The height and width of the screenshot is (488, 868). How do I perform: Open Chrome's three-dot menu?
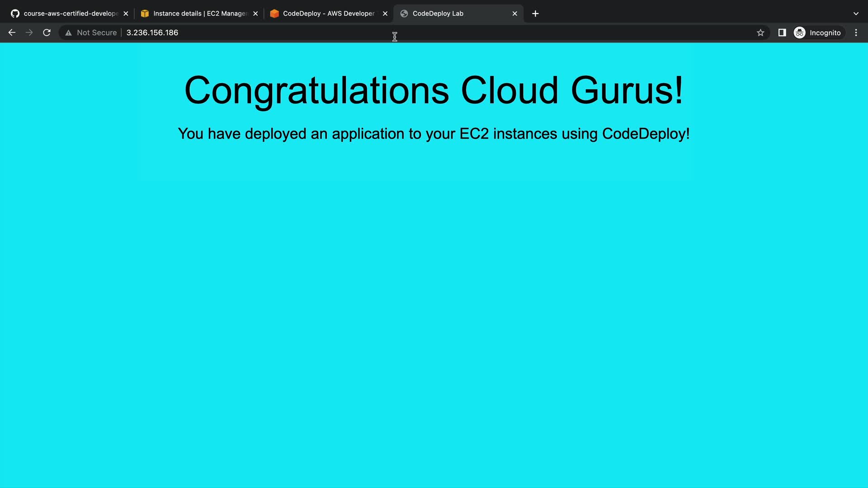(856, 33)
